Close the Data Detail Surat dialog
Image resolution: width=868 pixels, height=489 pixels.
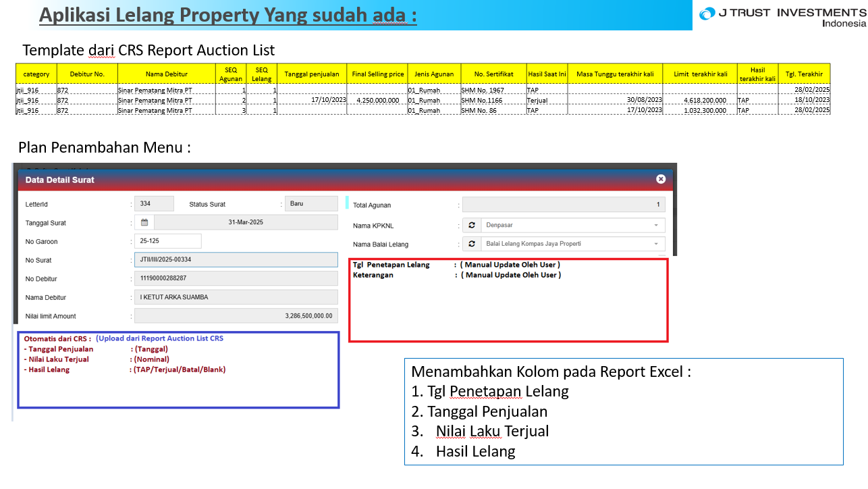[x=661, y=179]
